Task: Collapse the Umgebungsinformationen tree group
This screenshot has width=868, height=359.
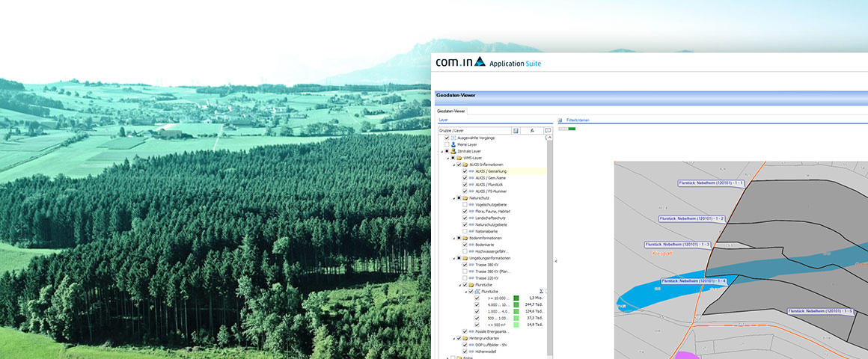Action: point(453,258)
